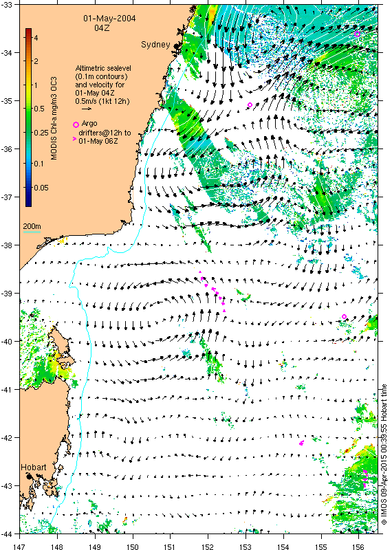Click the Argo float marker near -35, 153

[x=250, y=105]
